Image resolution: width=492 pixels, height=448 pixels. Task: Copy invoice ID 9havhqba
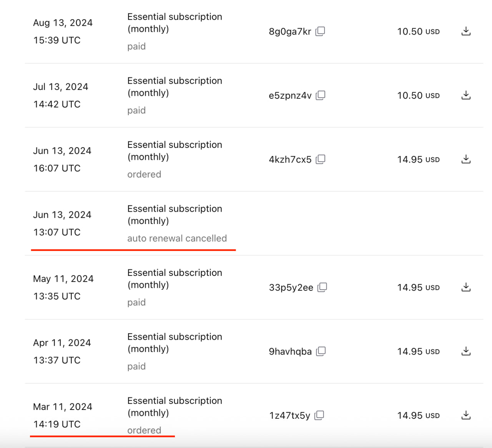(x=321, y=351)
